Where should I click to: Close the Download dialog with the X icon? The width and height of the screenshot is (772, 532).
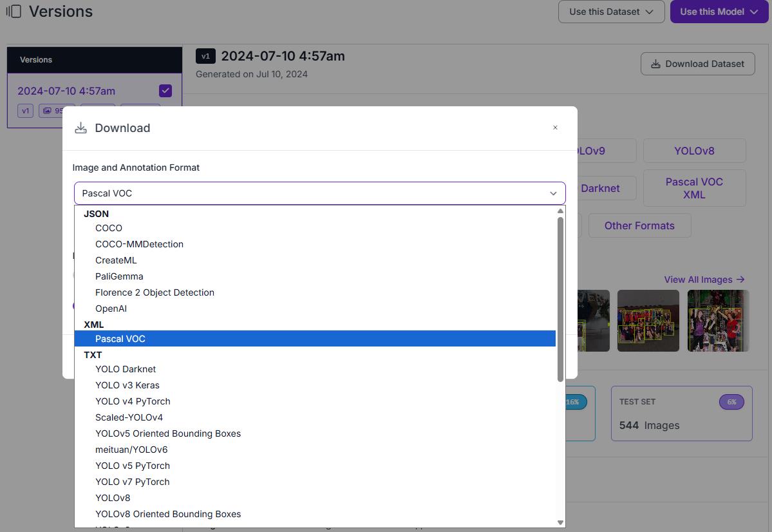tap(555, 128)
